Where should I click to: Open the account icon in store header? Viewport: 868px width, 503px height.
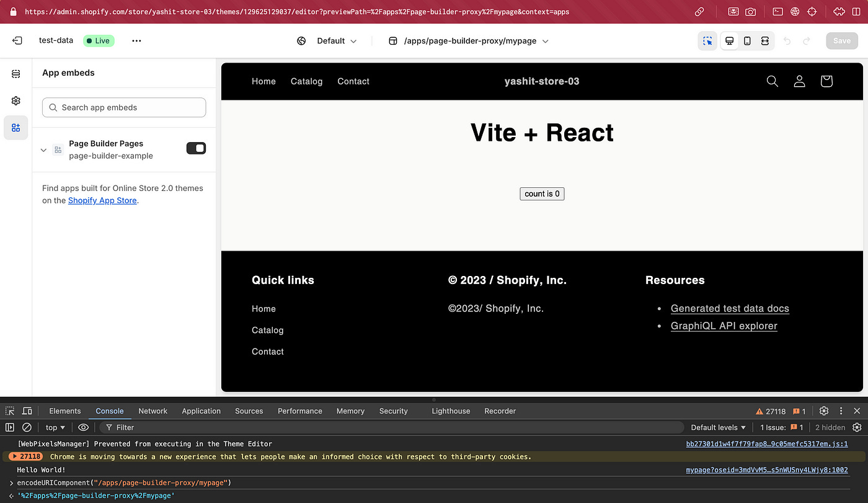(x=799, y=81)
